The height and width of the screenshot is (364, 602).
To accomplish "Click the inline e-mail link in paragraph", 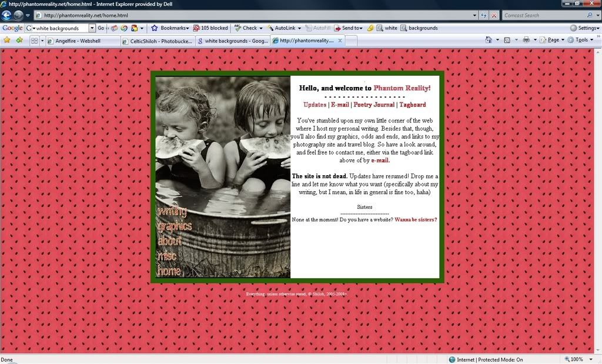I will [380, 161].
